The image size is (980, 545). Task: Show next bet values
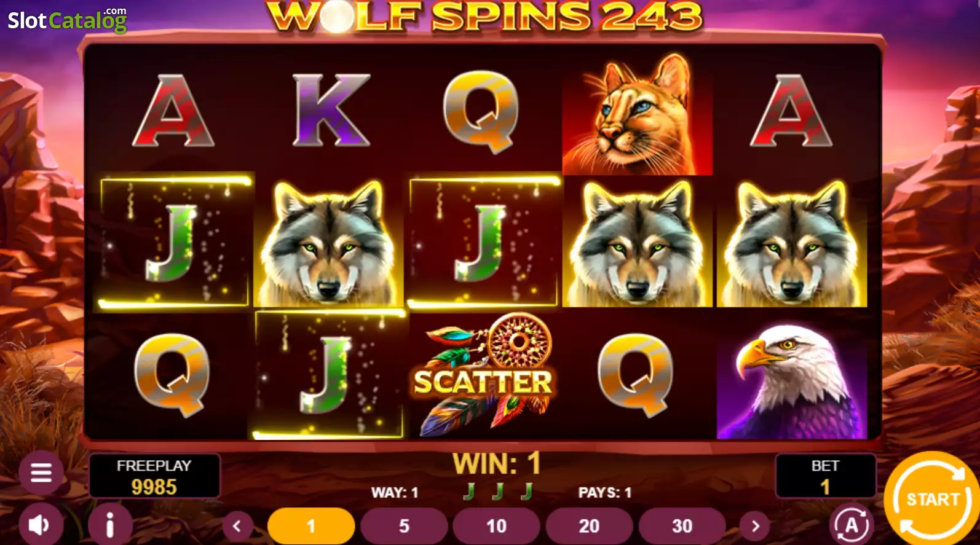click(756, 526)
